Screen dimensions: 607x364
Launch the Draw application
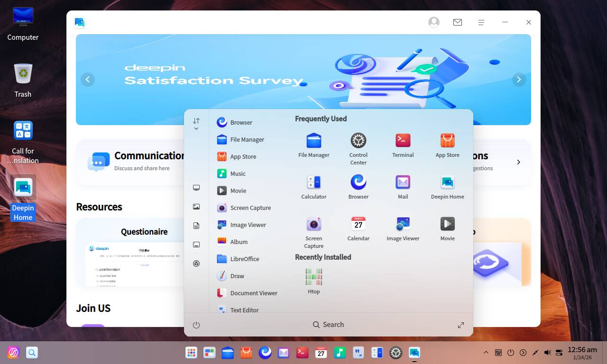click(237, 276)
